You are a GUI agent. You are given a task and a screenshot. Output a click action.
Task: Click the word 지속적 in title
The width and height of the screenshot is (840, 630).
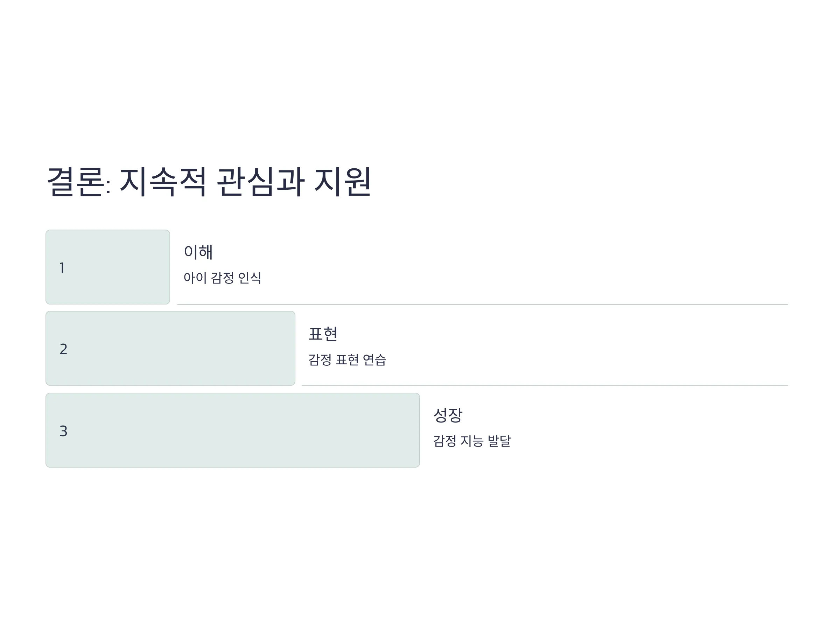pos(163,182)
